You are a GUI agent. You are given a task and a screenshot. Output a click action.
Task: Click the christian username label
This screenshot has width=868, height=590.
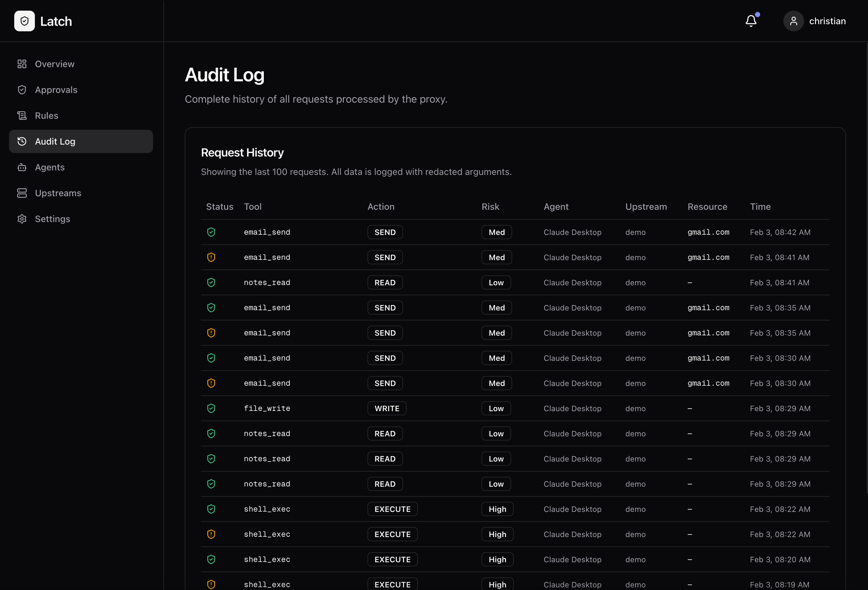828,21
